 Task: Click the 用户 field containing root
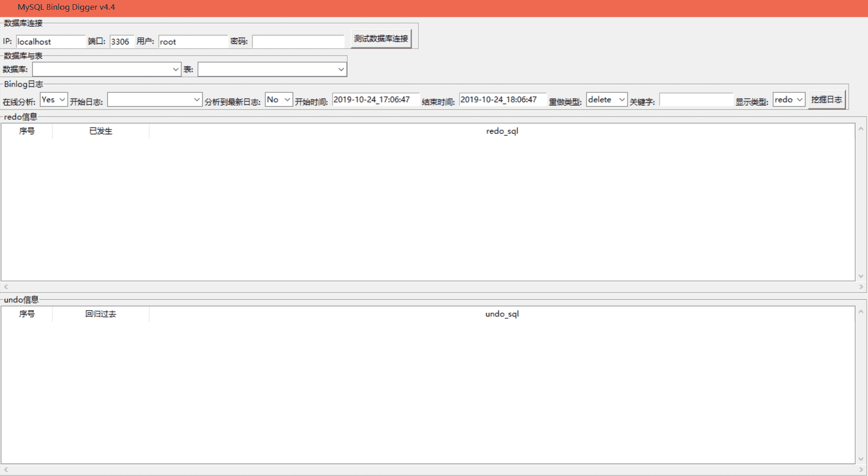[x=193, y=42]
